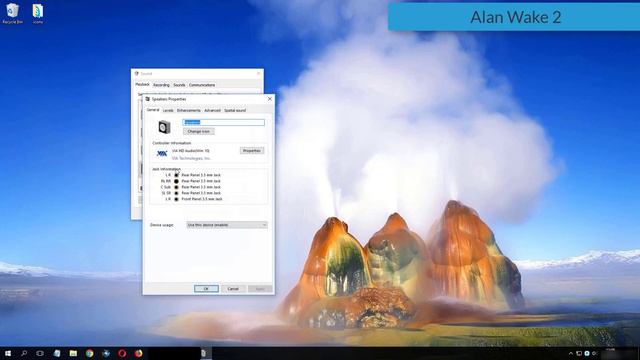Viewport: 640px width, 360px height.
Task: Close the Speakers Properties dialog
Action: coord(269,99)
